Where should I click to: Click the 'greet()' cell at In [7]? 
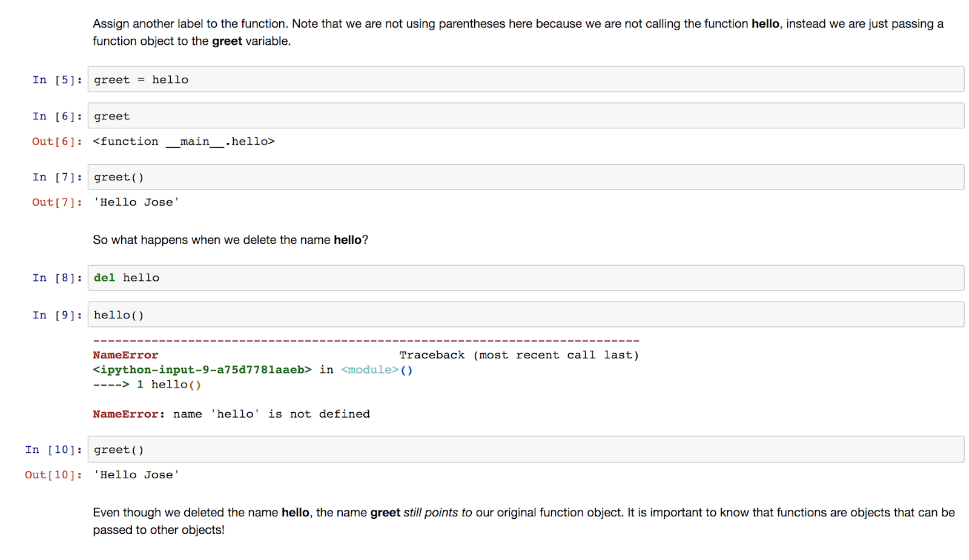pos(242,177)
